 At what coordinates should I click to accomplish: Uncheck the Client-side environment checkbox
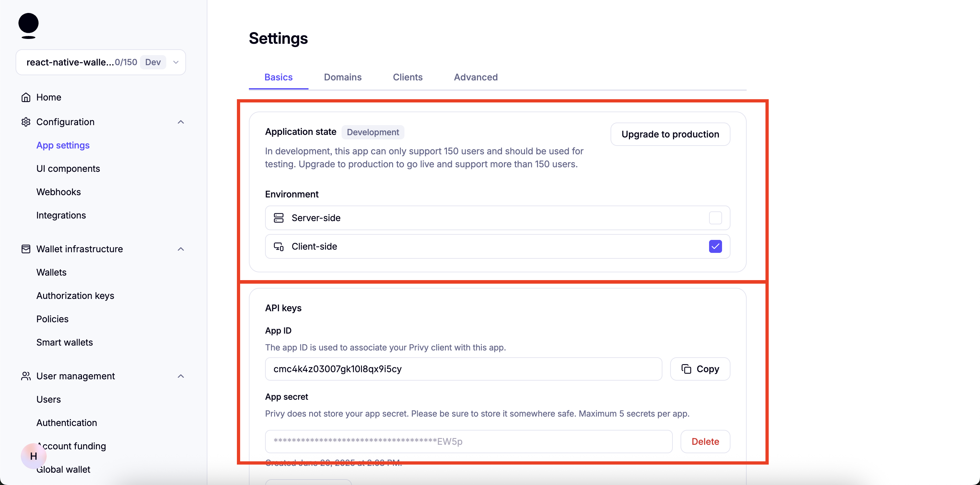click(x=715, y=246)
